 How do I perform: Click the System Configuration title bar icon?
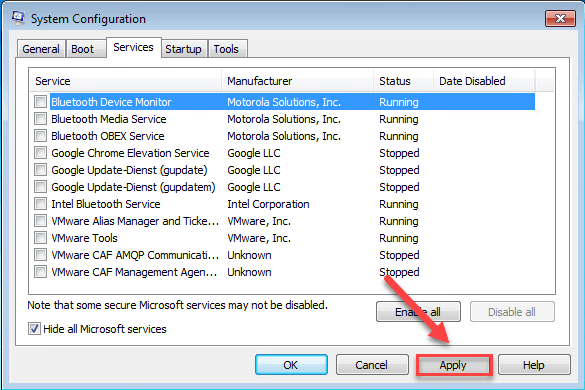point(18,18)
